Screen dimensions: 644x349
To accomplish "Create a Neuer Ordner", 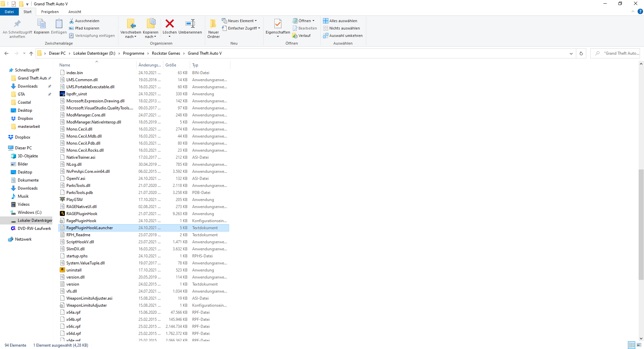I will tap(213, 29).
